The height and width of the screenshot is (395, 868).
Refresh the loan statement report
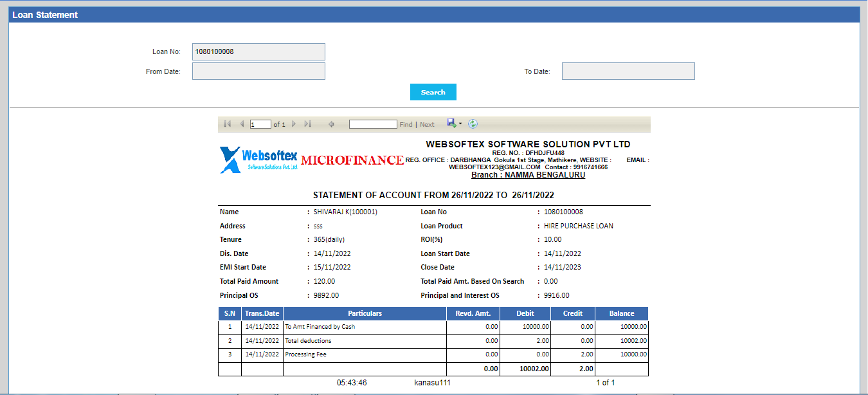(473, 124)
